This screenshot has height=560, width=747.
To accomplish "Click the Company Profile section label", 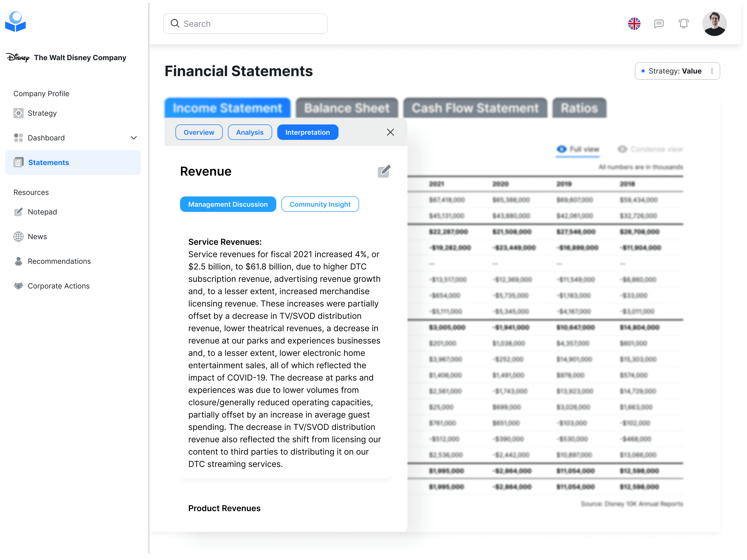I will [41, 94].
